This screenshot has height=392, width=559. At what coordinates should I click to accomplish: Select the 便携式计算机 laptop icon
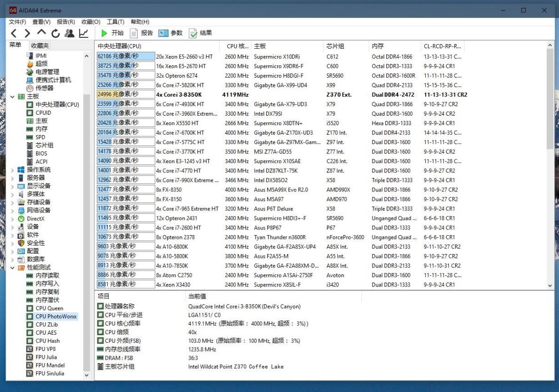click(x=30, y=80)
